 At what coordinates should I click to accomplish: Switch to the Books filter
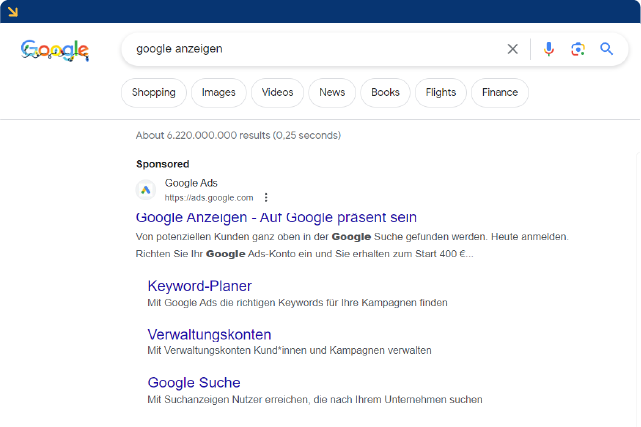click(385, 93)
